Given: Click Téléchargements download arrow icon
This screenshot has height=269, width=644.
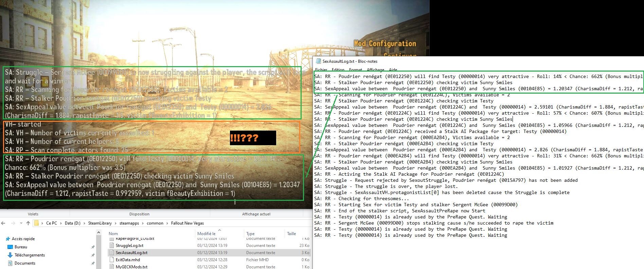Looking at the screenshot, I should pyautogui.click(x=10, y=255).
